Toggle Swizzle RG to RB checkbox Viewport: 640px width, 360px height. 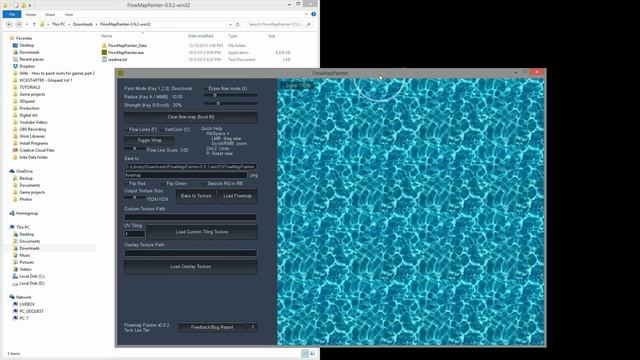pos(204,184)
